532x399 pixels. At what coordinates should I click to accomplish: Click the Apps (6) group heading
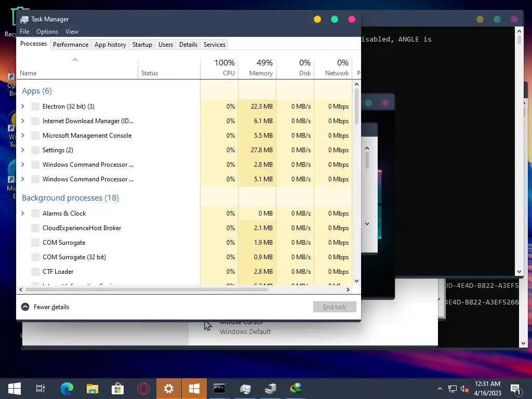[37, 91]
